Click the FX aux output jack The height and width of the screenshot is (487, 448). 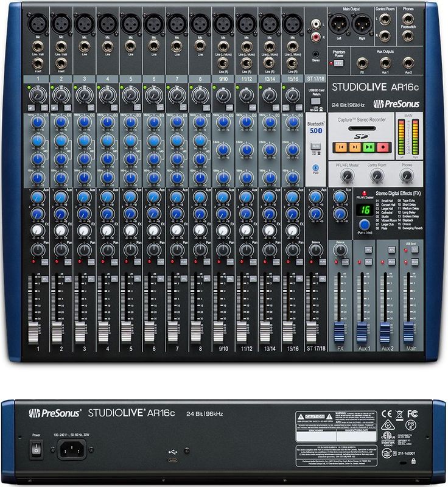tap(362, 63)
